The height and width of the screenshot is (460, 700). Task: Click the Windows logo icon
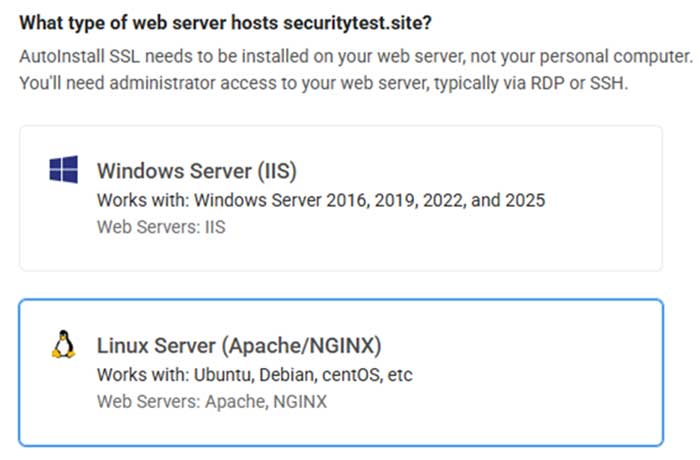(x=63, y=170)
